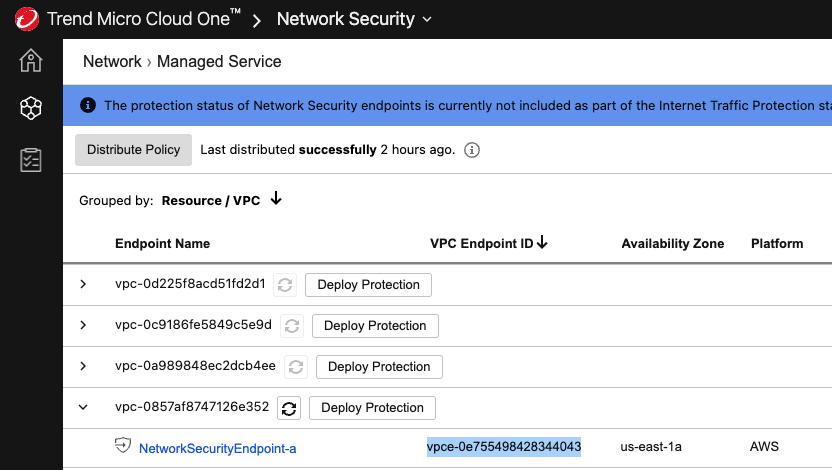Click the Trend Micro logo icon
832x470 pixels.
coord(27,19)
